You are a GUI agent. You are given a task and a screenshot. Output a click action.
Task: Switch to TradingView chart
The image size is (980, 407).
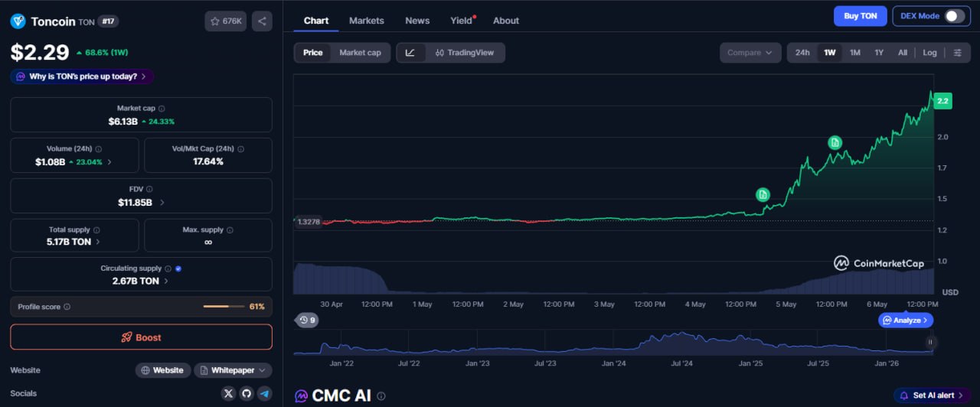465,53
